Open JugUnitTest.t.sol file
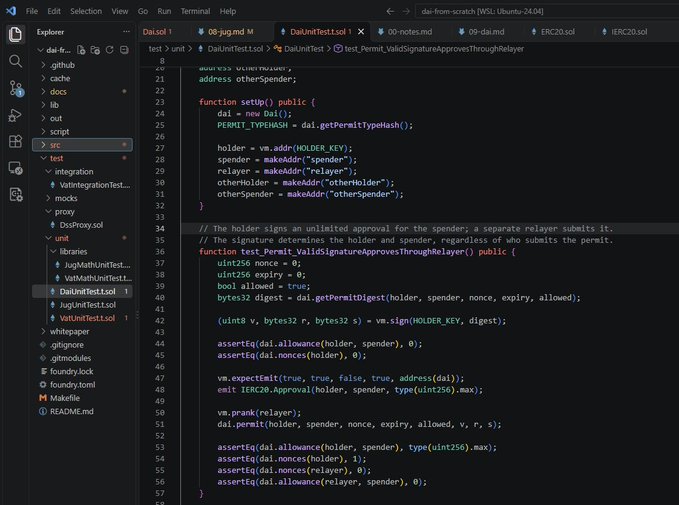This screenshot has width=679, height=505. coord(82,305)
